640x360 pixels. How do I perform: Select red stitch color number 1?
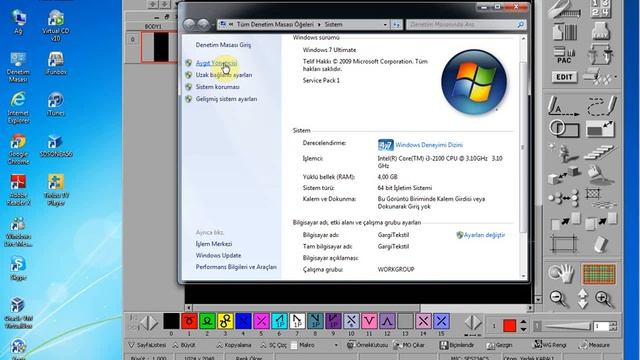click(189, 321)
